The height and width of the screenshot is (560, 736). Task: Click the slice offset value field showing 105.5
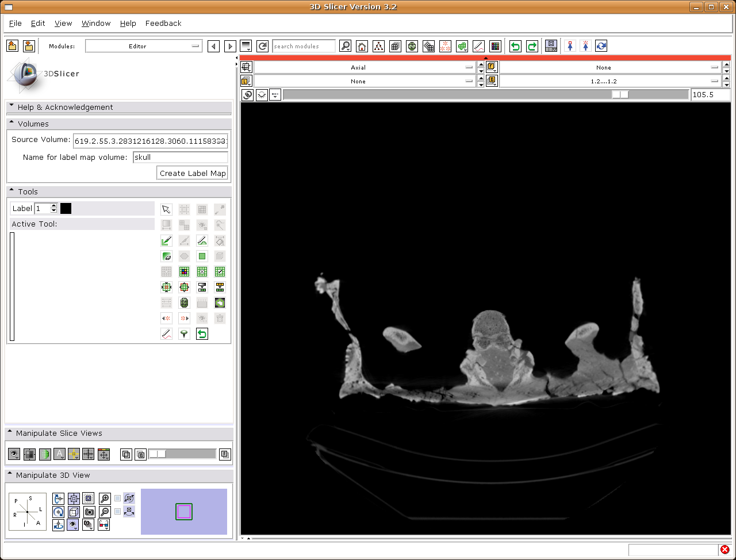[711, 95]
